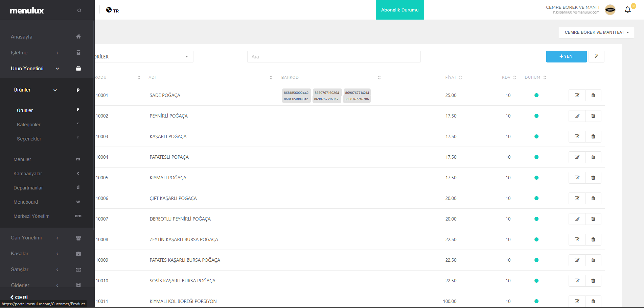The height and width of the screenshot is (308, 644).
Task: Toggle status dot of KAŞARLI POĞAÇA
Action: point(536,136)
